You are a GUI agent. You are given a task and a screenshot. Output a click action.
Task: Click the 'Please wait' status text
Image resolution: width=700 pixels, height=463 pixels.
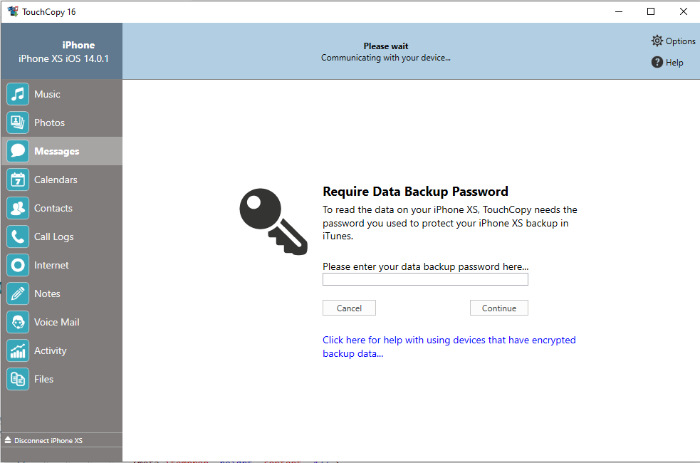386,46
